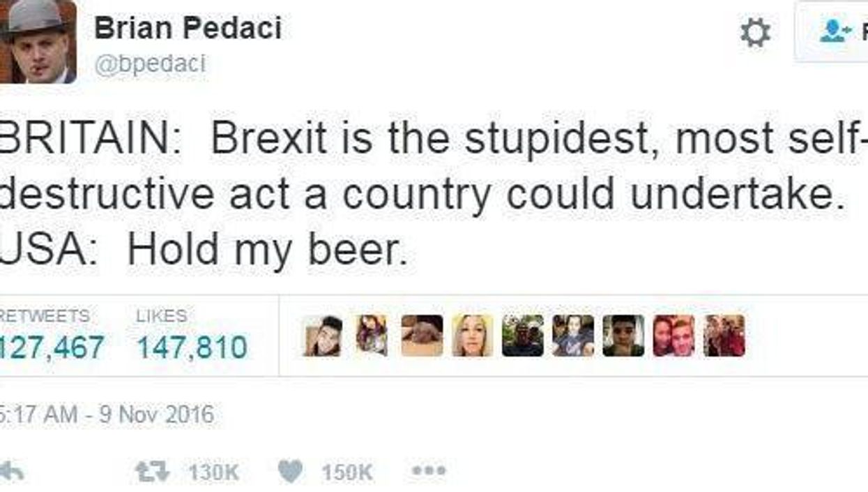Click the reply arrow icon
The image size is (868, 492).
pos(12,472)
